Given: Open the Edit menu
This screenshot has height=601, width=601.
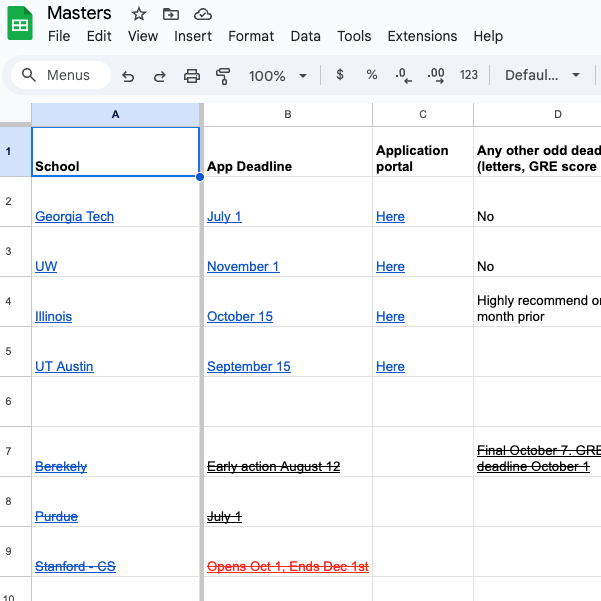Looking at the screenshot, I should tap(99, 36).
